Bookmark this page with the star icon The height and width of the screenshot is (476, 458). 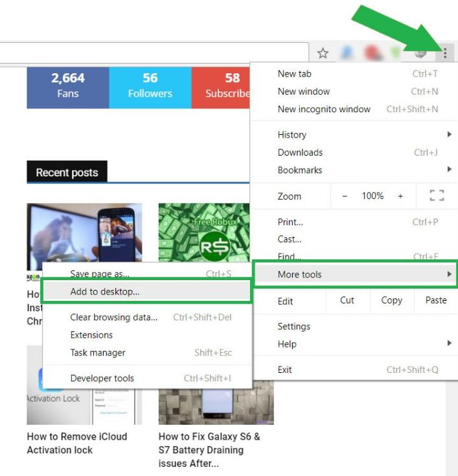[x=323, y=53]
